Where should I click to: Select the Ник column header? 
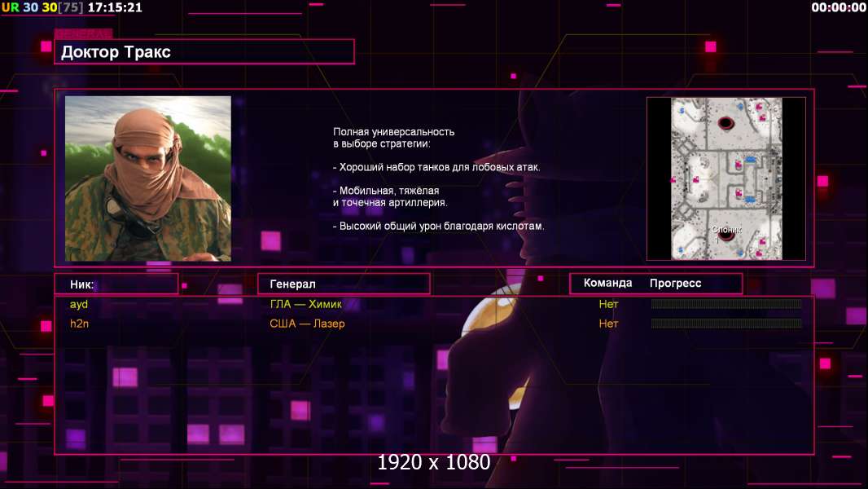tap(116, 284)
